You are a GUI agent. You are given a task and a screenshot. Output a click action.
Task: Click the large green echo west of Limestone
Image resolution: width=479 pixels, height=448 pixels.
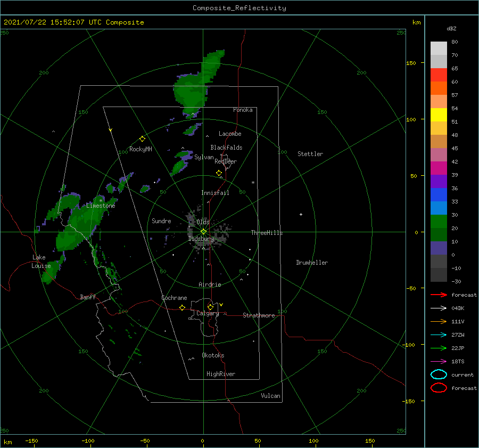tap(80, 225)
